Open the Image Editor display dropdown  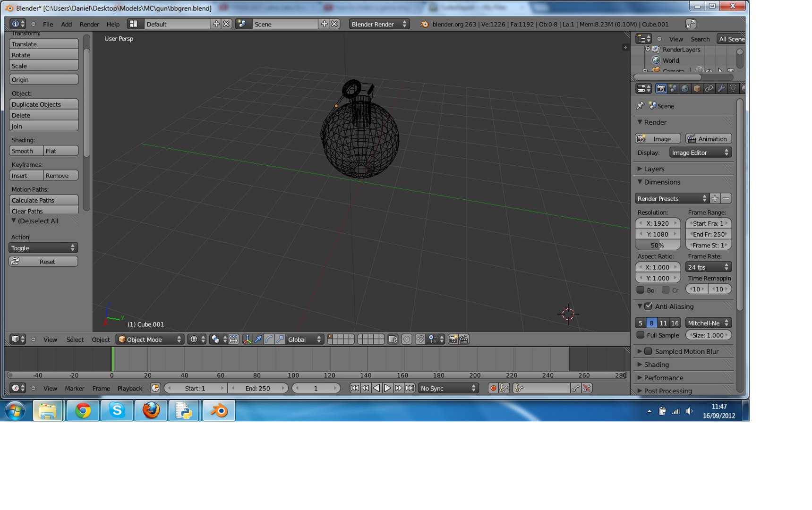click(x=700, y=153)
